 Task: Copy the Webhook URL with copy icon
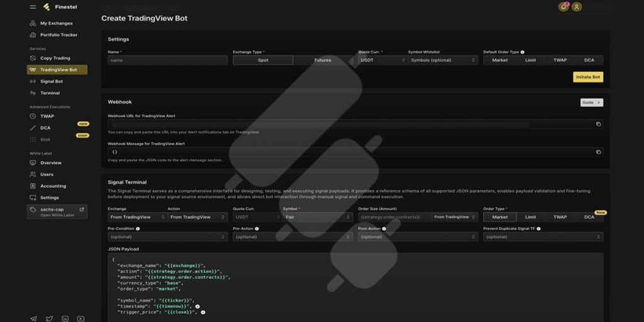(x=599, y=124)
